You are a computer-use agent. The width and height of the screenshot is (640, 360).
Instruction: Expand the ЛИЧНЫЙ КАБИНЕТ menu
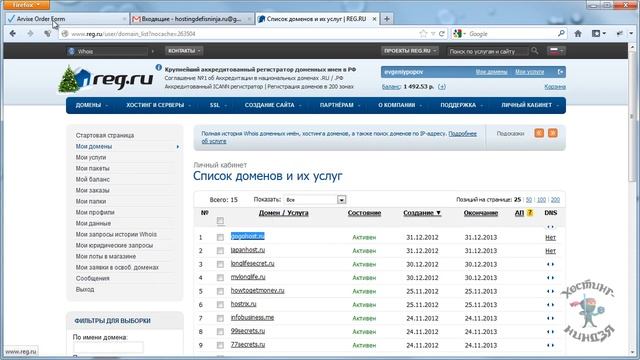pos(529,105)
